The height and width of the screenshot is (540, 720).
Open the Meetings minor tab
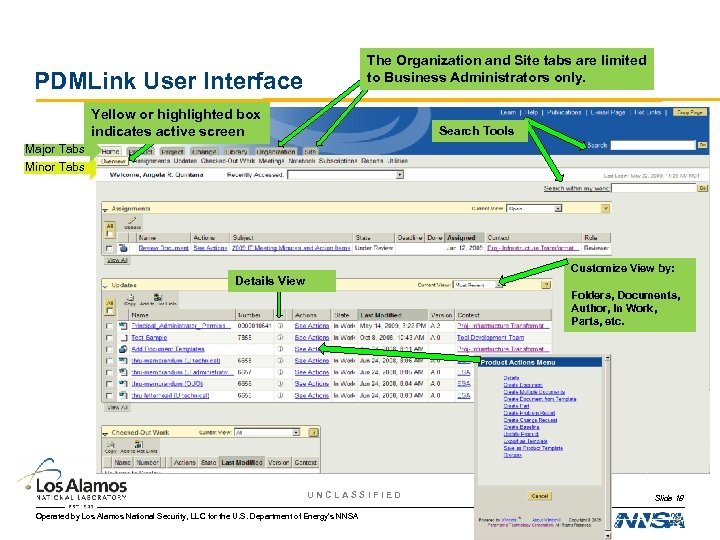click(271, 161)
